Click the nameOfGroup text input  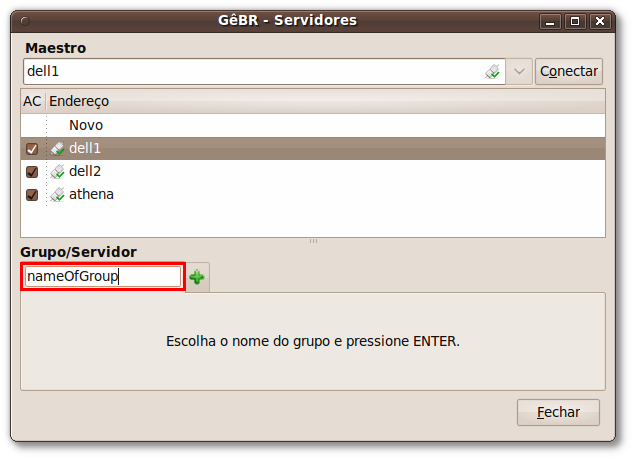pyautogui.click(x=103, y=277)
